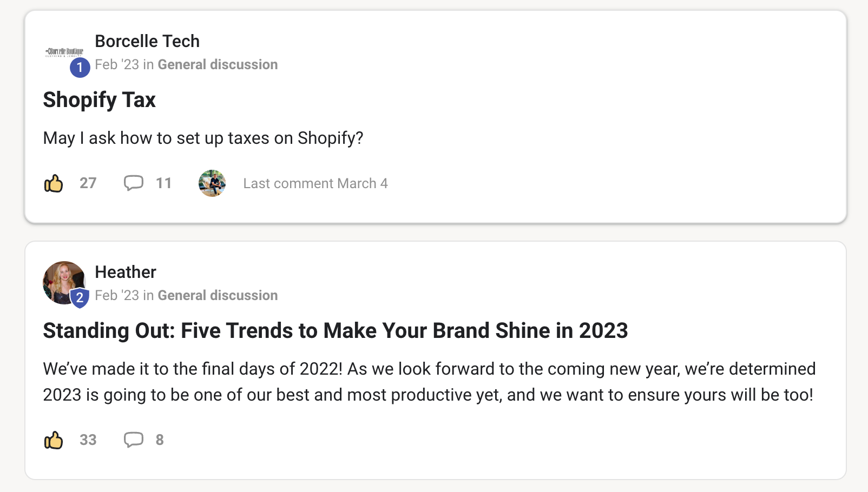The height and width of the screenshot is (492, 868).
Task: Open Heather's profile picture
Action: (63, 281)
